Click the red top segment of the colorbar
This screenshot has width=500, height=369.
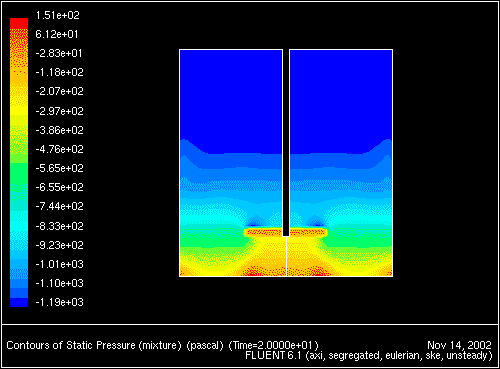pos(19,23)
